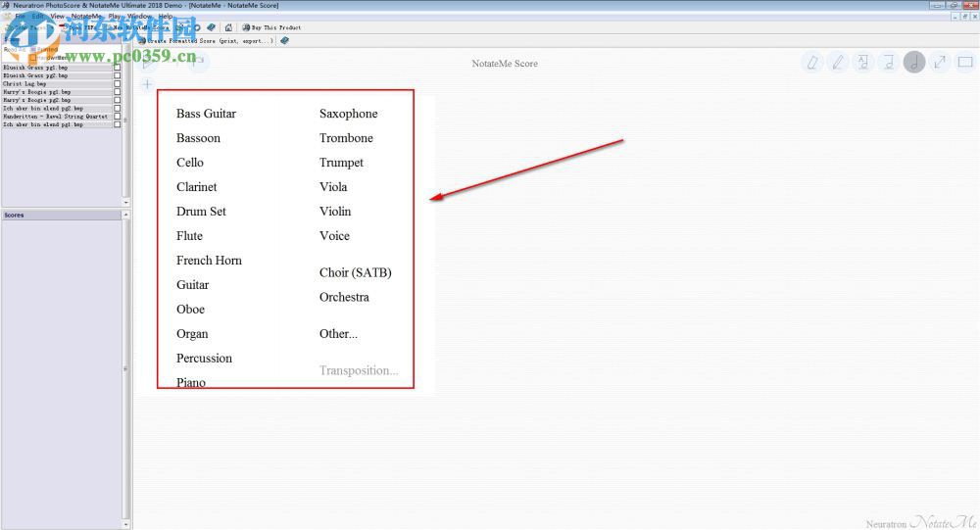Select Voice from the list
This screenshot has height=530, width=980.
point(334,236)
